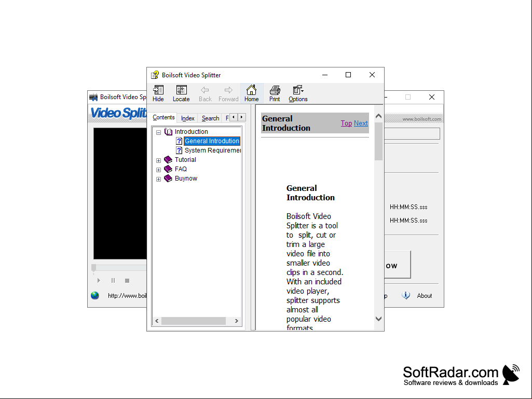The image size is (532, 399).
Task: Switch to the Contents tab
Action: (x=163, y=117)
